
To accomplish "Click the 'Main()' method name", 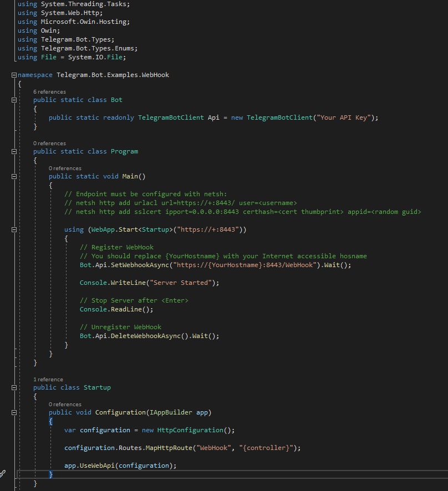I will tap(134, 176).
